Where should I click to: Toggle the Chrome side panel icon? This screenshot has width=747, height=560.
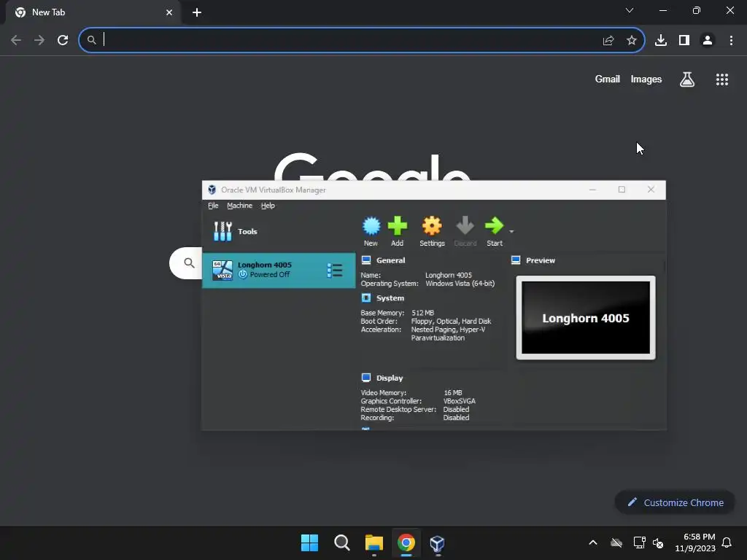(x=684, y=40)
